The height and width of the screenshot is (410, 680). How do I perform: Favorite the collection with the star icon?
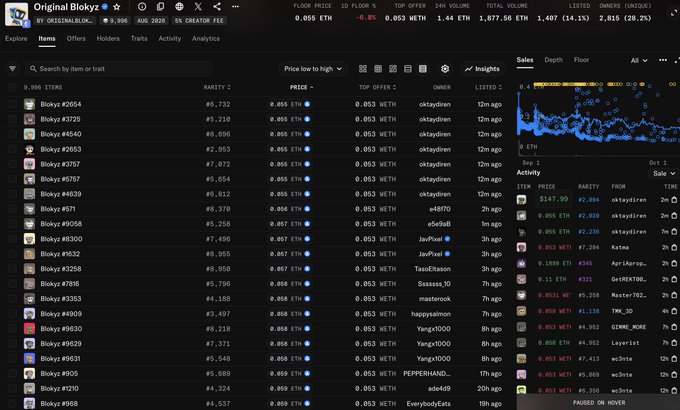point(117,7)
